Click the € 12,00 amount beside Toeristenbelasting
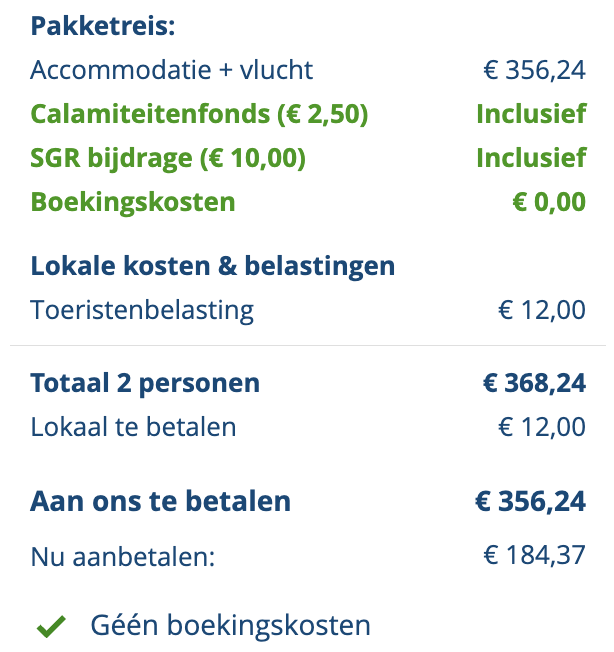This screenshot has width=614, height=652. point(542,310)
